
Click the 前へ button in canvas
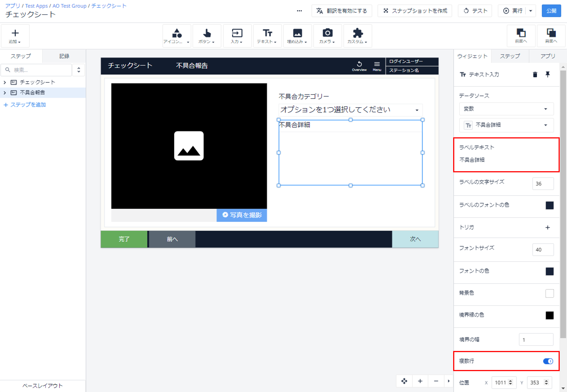pos(172,239)
